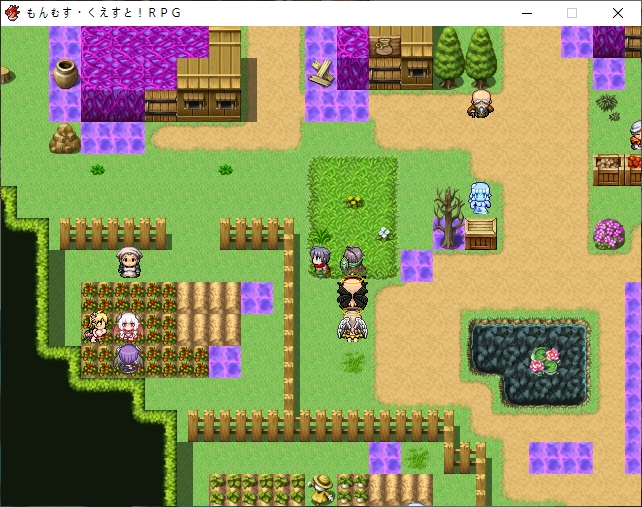Click the right pine tree
The width and height of the screenshot is (642, 507).
tap(481, 57)
